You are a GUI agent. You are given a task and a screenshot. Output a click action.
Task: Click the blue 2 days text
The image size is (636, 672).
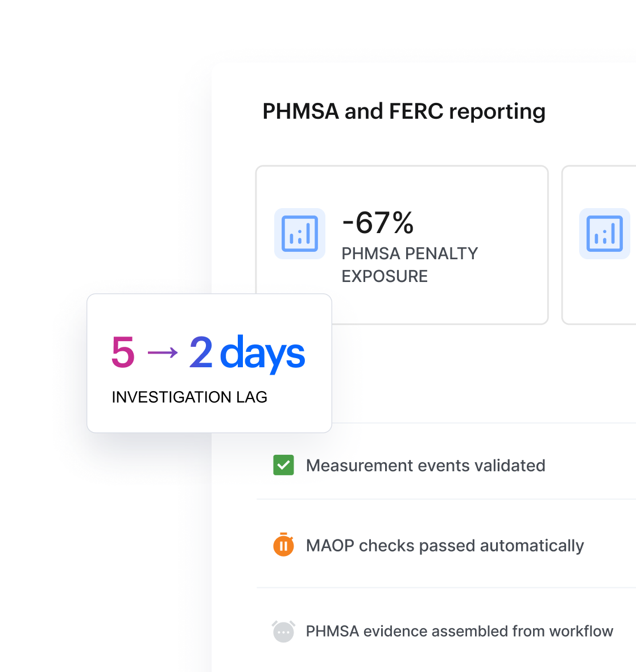[247, 352]
